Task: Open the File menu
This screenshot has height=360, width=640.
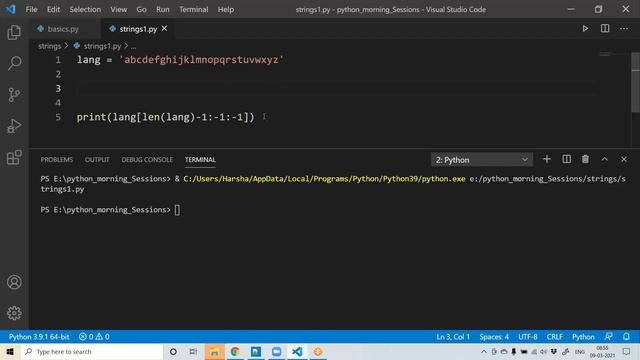Action: click(x=31, y=9)
